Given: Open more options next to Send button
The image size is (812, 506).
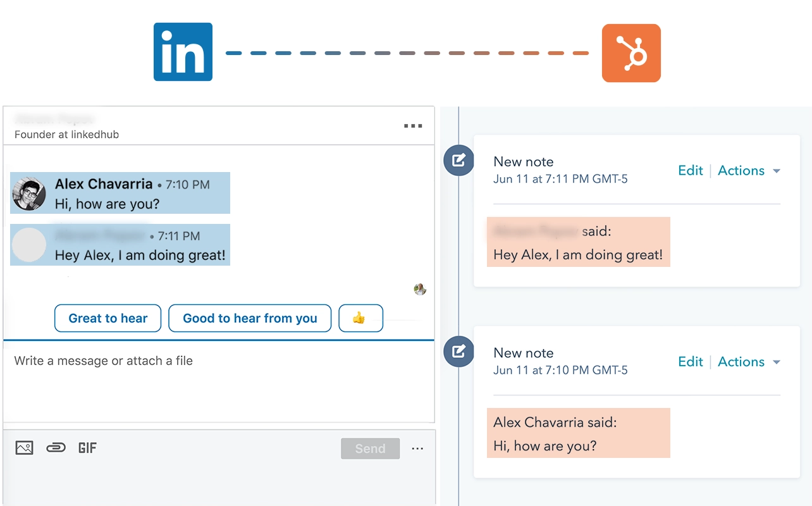Looking at the screenshot, I should (x=417, y=448).
